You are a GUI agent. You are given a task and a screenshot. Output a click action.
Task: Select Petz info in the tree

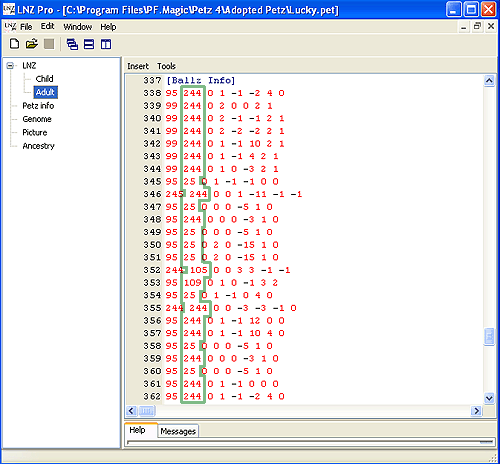[x=38, y=106]
